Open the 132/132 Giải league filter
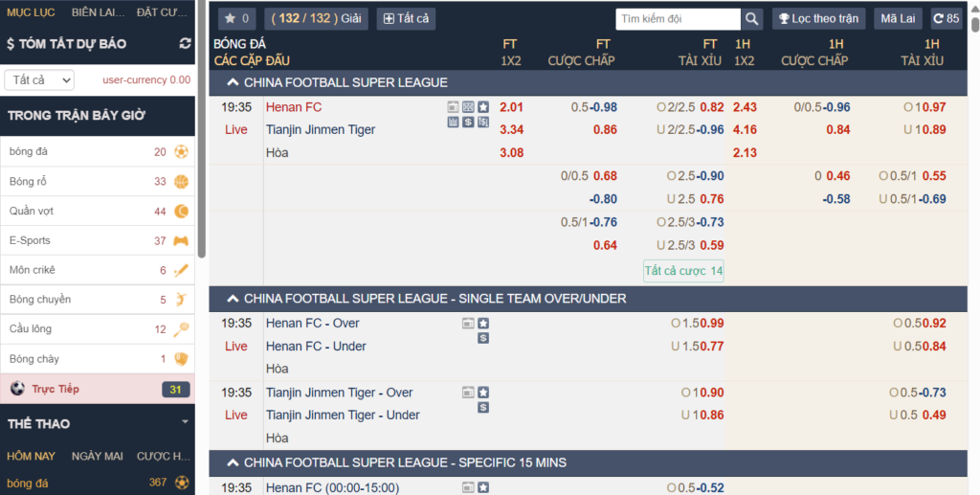The image size is (980, 495). click(x=316, y=19)
